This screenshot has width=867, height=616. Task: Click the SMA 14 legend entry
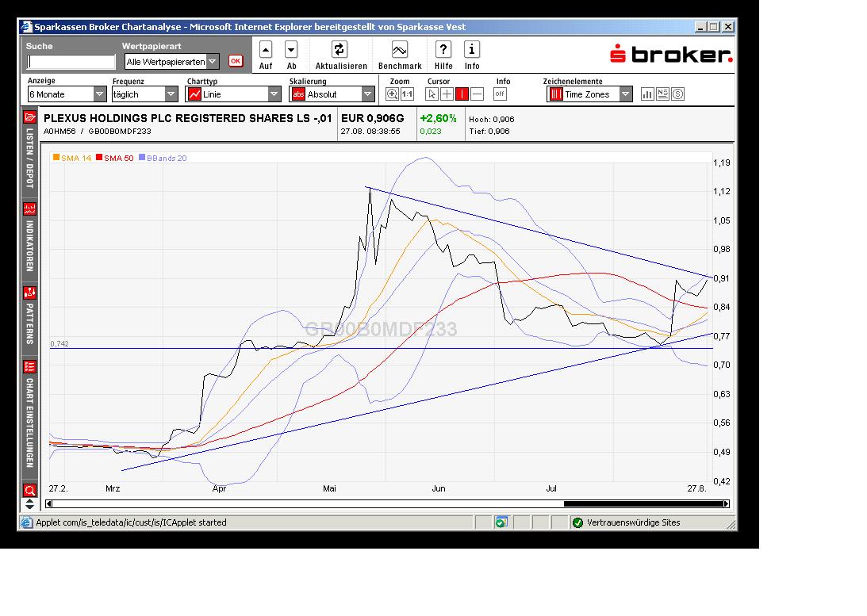coord(72,158)
